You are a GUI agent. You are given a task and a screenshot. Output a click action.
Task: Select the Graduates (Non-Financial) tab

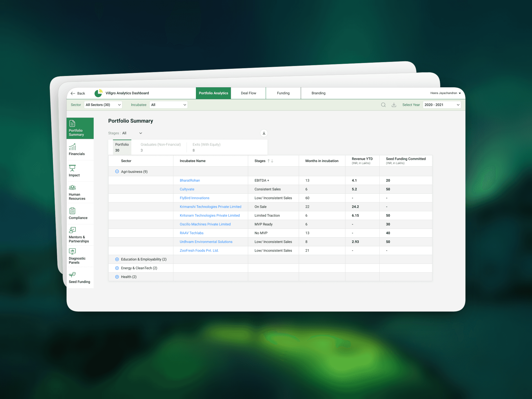[160, 147]
